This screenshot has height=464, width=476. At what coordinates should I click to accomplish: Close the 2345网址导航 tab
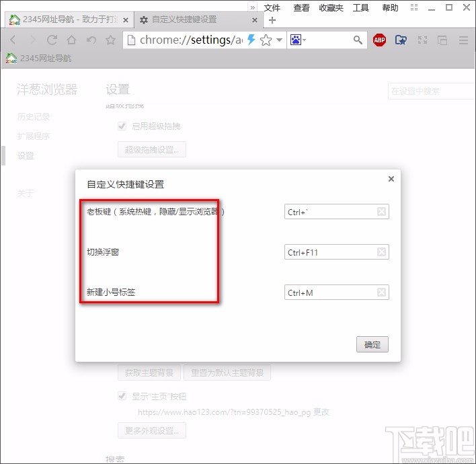[x=126, y=20]
